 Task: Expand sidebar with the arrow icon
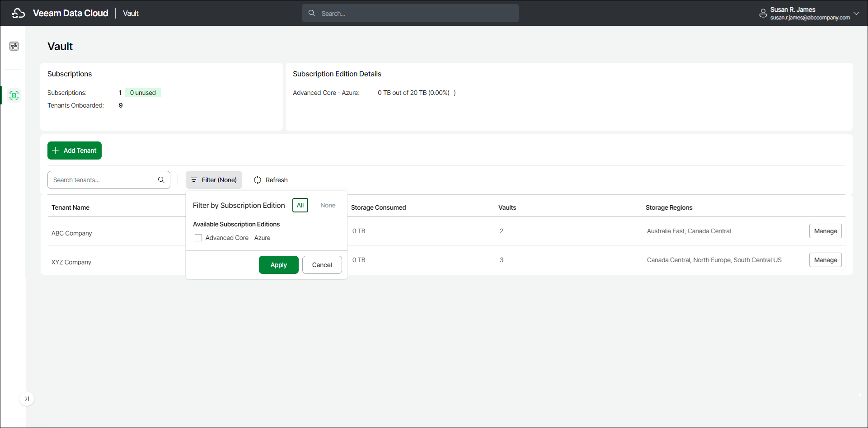pyautogui.click(x=27, y=399)
